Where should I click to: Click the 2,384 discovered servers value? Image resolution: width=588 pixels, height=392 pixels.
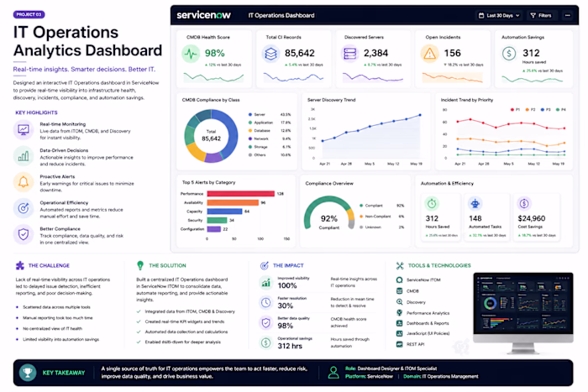(375, 53)
